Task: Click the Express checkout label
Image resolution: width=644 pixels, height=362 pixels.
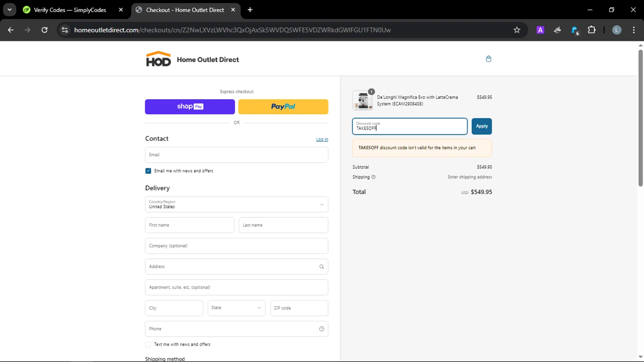Action: tap(237, 91)
